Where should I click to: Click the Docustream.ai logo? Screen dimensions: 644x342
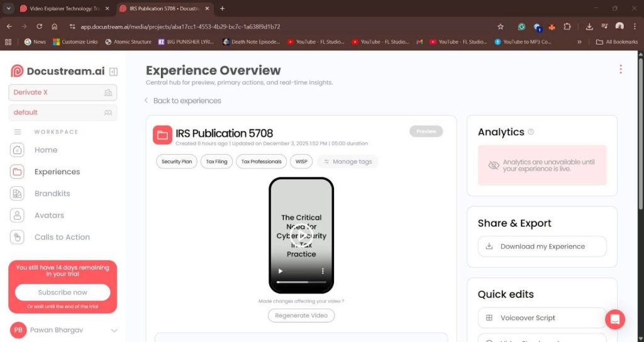57,71
